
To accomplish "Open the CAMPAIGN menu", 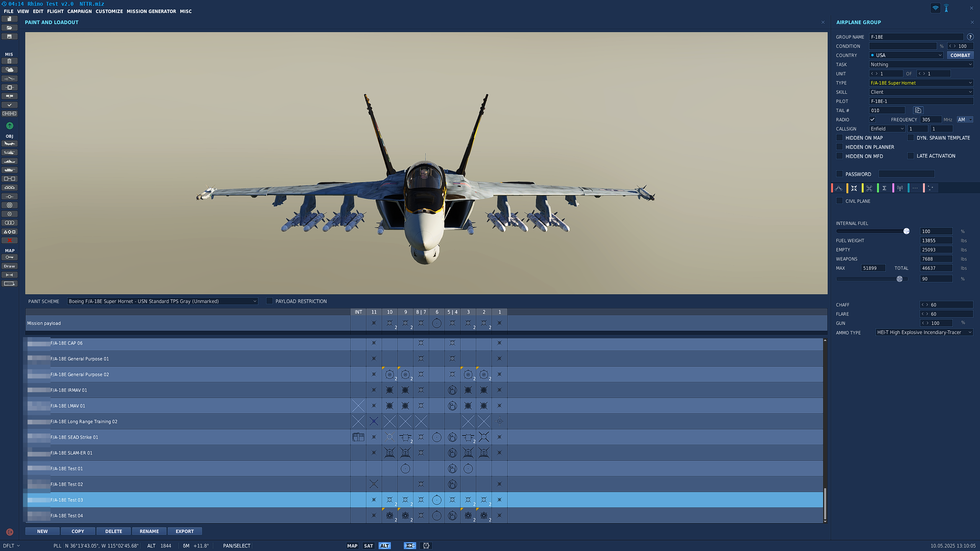I will [79, 11].
